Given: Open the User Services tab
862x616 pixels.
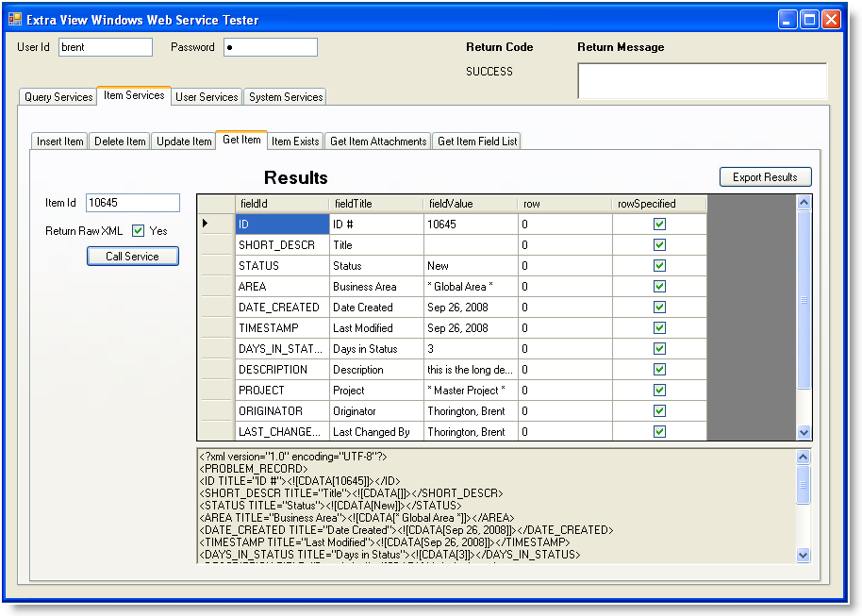Looking at the screenshot, I should (207, 97).
